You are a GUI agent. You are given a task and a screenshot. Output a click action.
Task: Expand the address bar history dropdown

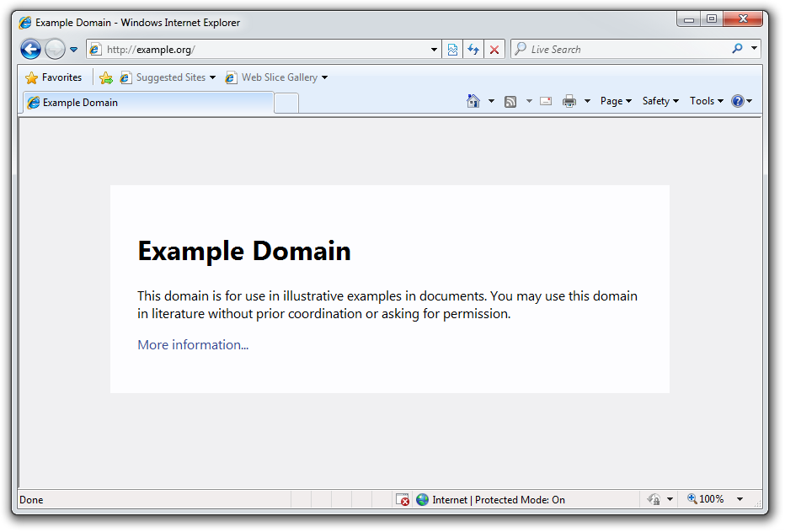pos(435,50)
